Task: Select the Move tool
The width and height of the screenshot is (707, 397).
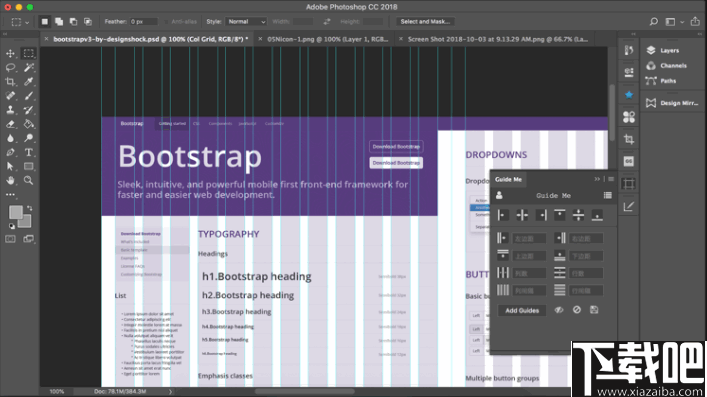Action: (x=10, y=53)
